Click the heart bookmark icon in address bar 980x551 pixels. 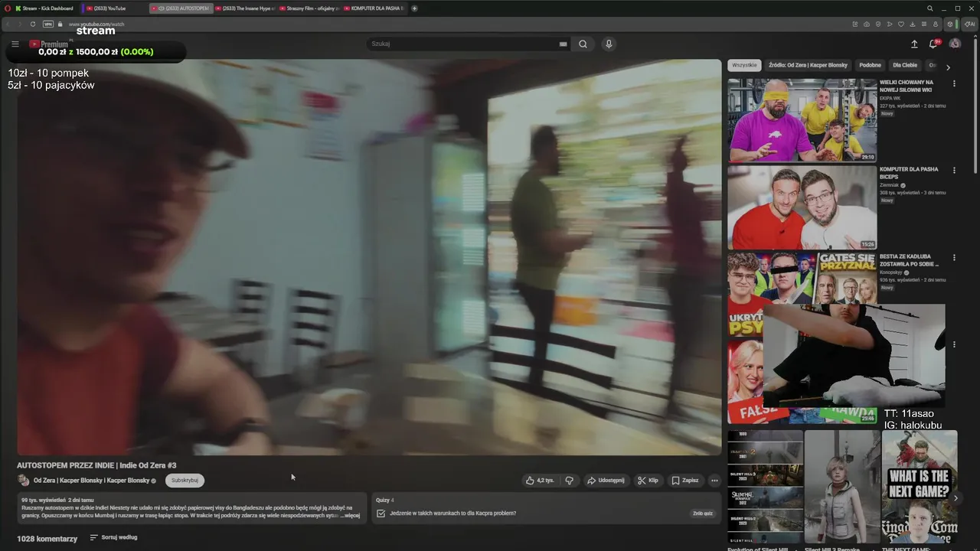tap(901, 24)
